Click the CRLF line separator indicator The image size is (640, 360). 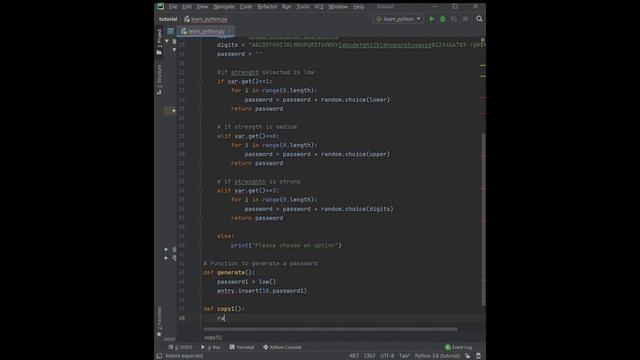click(369, 356)
